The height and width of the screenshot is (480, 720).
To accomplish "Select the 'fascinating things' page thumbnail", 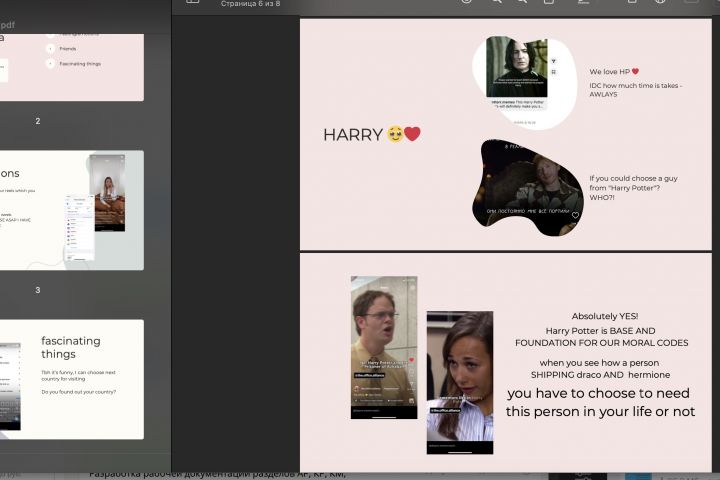I will [72, 379].
